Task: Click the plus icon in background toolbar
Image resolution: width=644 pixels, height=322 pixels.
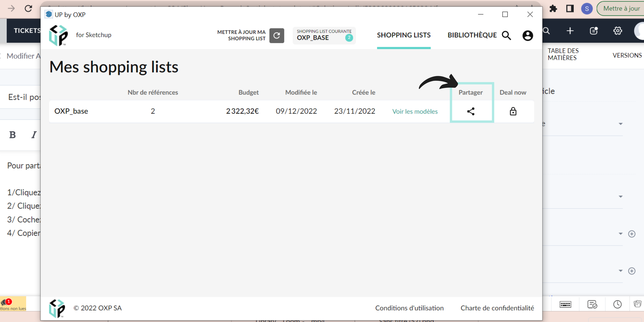Action: tap(570, 31)
